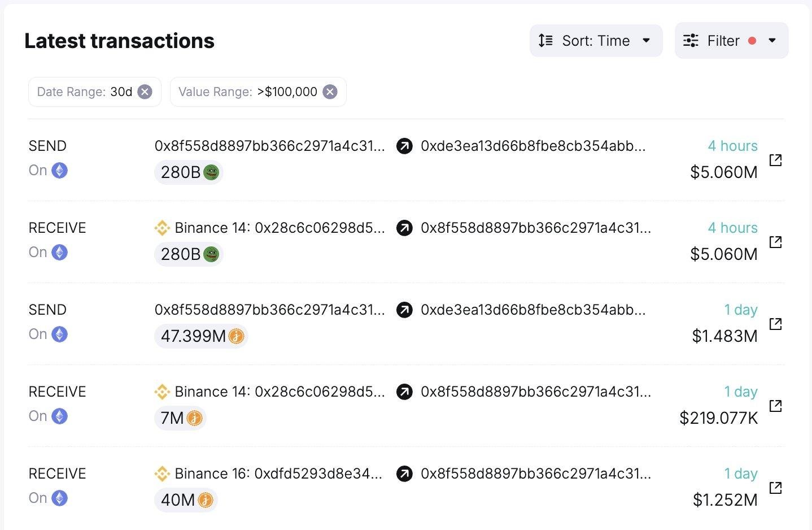Image resolution: width=812 pixels, height=530 pixels.
Task: Open the Sort: Time dropdown
Action: tap(596, 41)
